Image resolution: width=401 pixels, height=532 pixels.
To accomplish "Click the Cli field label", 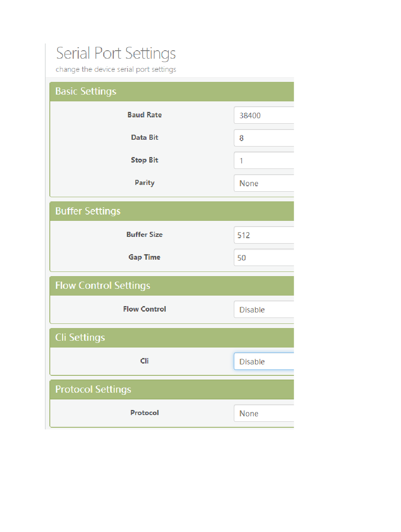I will coord(144,361).
